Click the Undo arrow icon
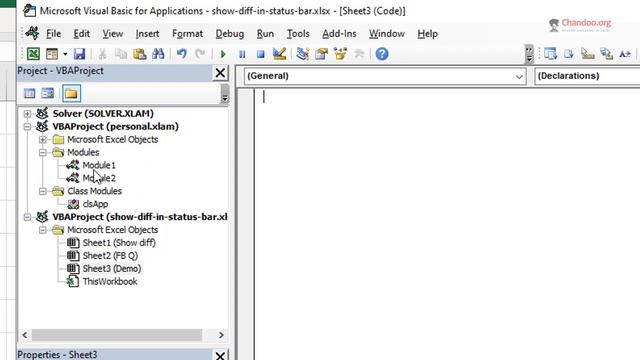The image size is (640, 360). pyautogui.click(x=182, y=54)
